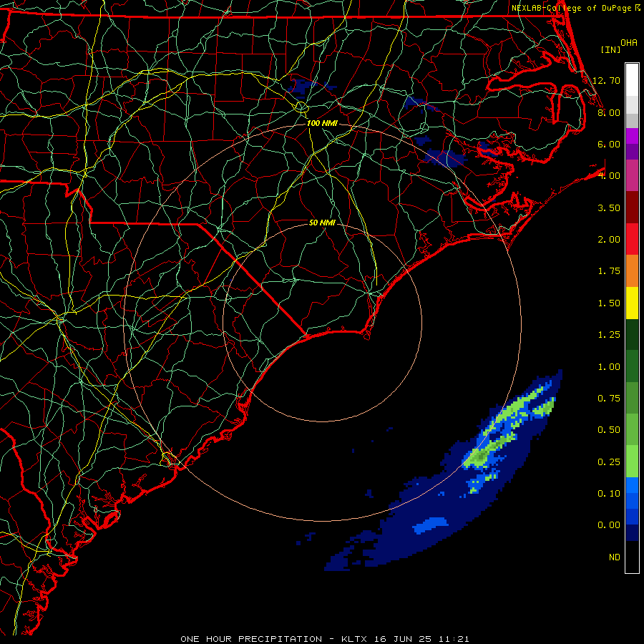Click the "ND" no-data label
This screenshot has width=644, height=644.
tap(615, 557)
